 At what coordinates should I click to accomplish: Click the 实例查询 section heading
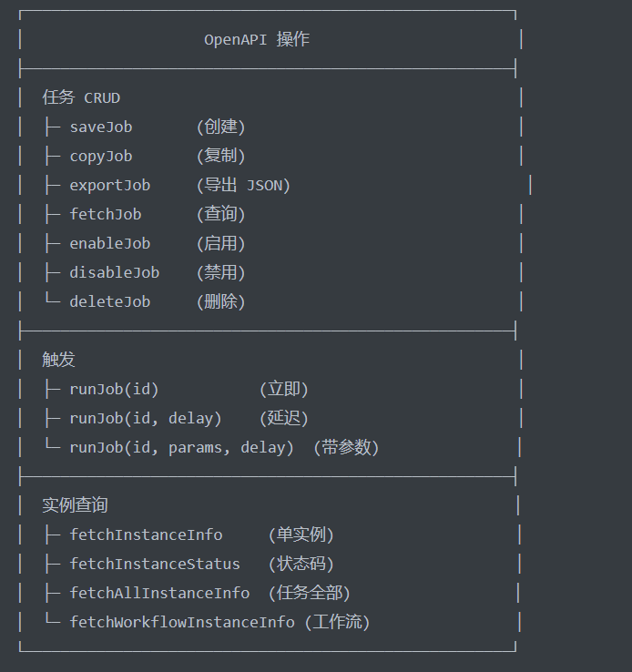(75, 505)
